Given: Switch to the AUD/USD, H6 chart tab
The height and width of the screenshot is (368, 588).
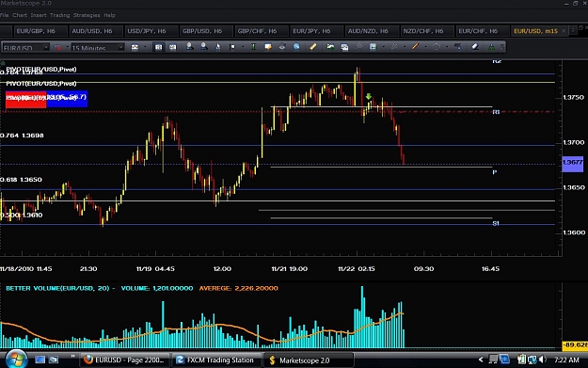Looking at the screenshot, I should 95,31.
